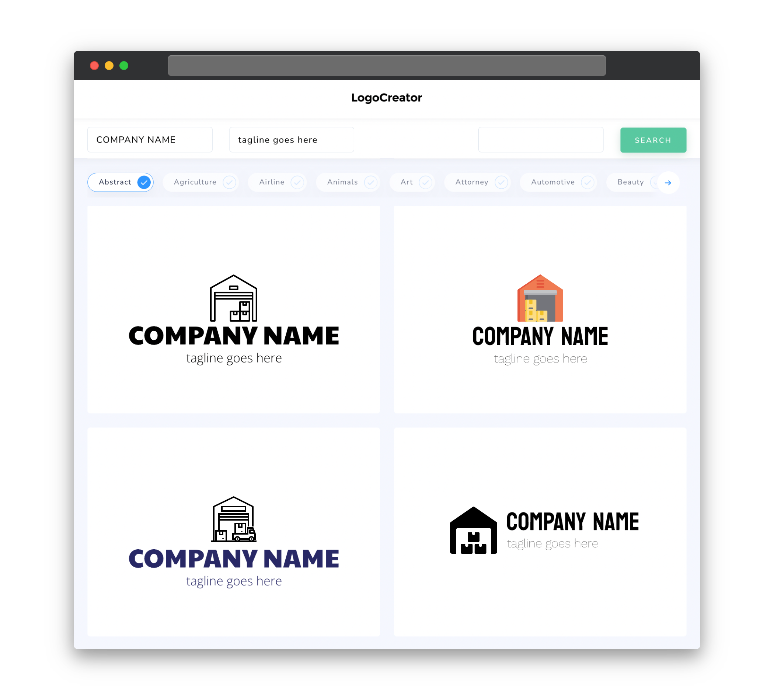Click the Agriculture category checkmark icon

(x=229, y=182)
